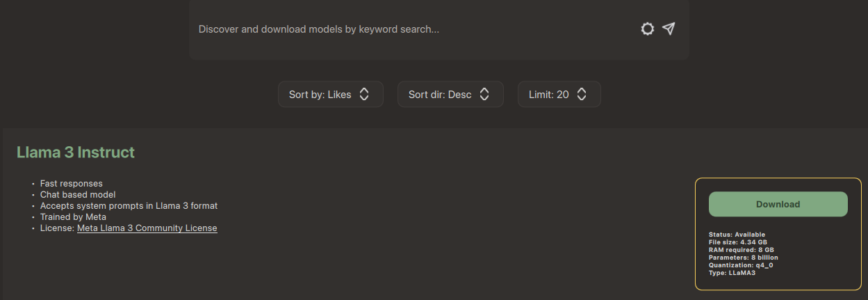The width and height of the screenshot is (868, 300).
Task: Click the Fast responses bullet point
Action: 72,184
